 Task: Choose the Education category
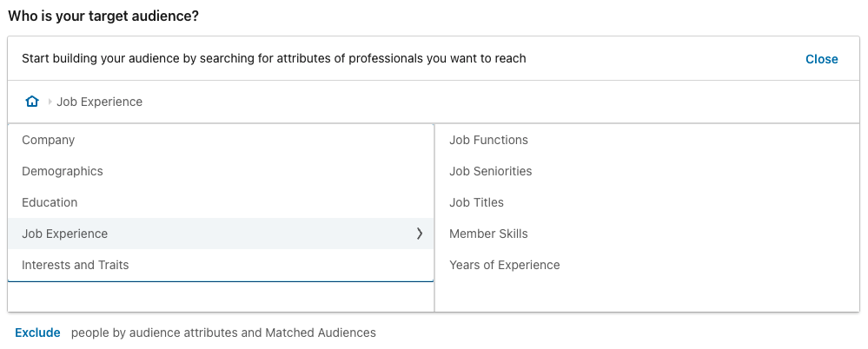coord(50,202)
